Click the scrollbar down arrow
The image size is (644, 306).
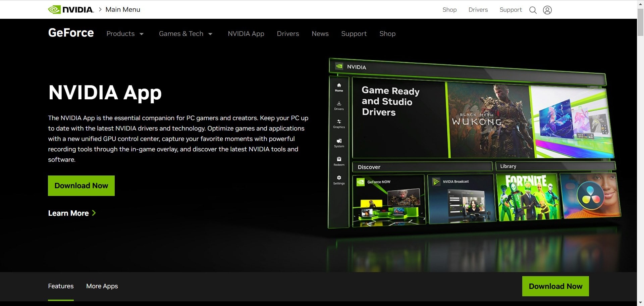point(640,303)
